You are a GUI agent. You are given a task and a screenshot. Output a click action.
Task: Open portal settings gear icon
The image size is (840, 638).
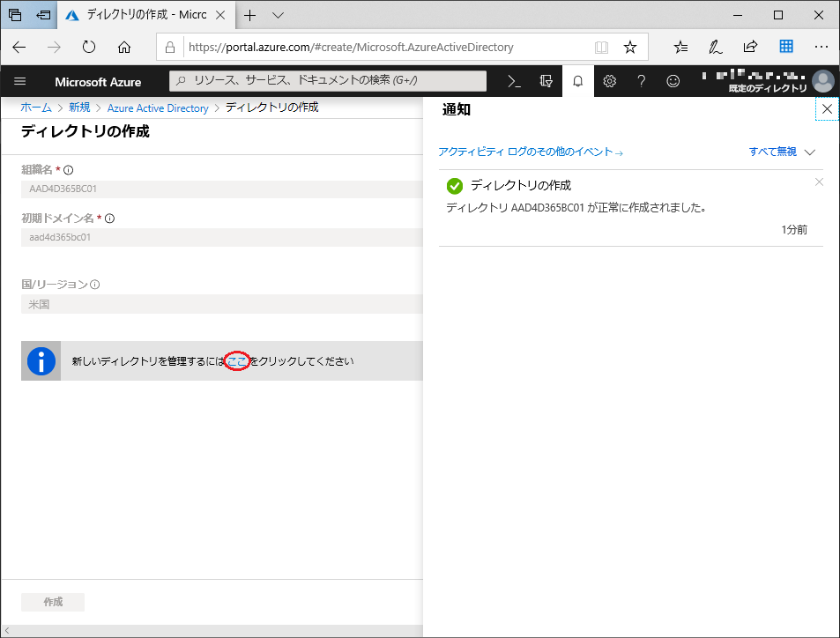click(610, 81)
